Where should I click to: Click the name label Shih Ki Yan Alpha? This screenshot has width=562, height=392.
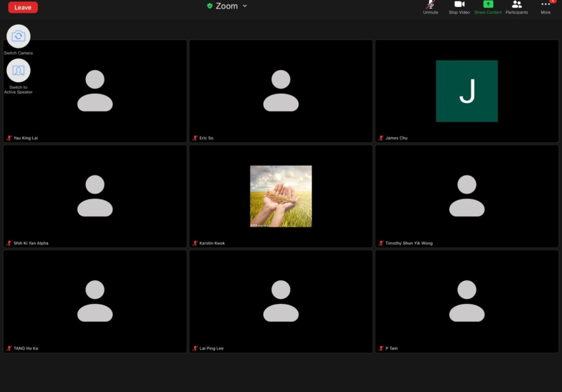pyautogui.click(x=31, y=243)
